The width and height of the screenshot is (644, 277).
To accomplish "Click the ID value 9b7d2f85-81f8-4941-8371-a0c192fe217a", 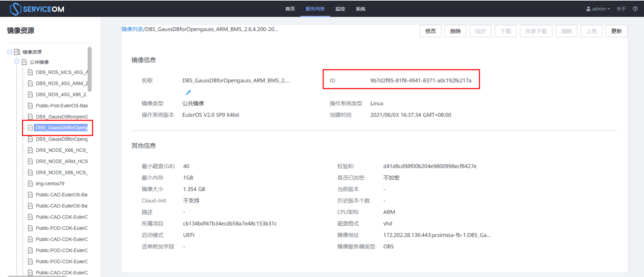I will pos(421,80).
